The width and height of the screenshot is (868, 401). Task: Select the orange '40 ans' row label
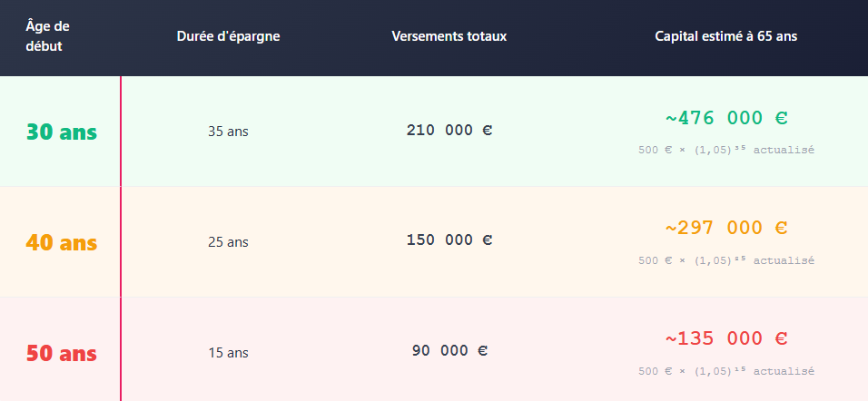(62, 243)
